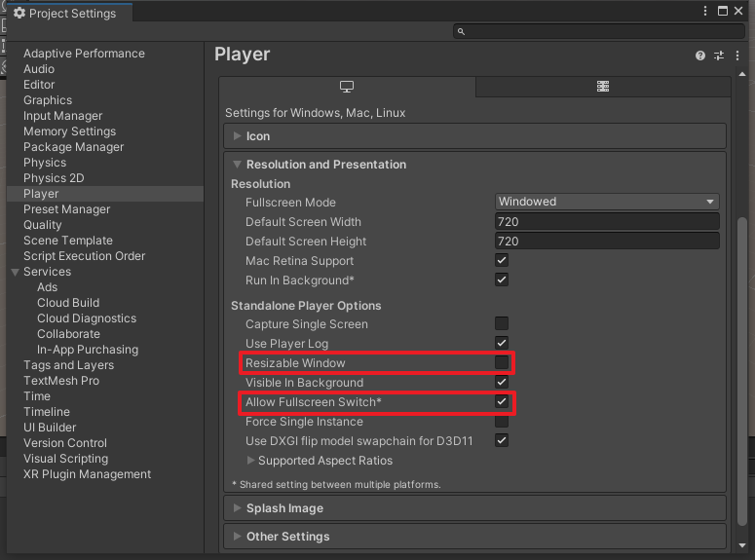Click the Default Screen Width field

[x=607, y=221]
